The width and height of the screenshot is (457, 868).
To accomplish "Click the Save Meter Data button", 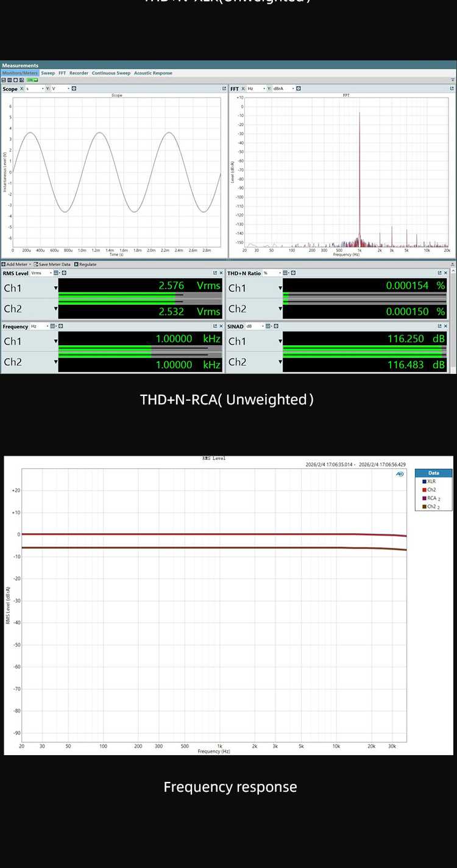I will click(x=52, y=264).
